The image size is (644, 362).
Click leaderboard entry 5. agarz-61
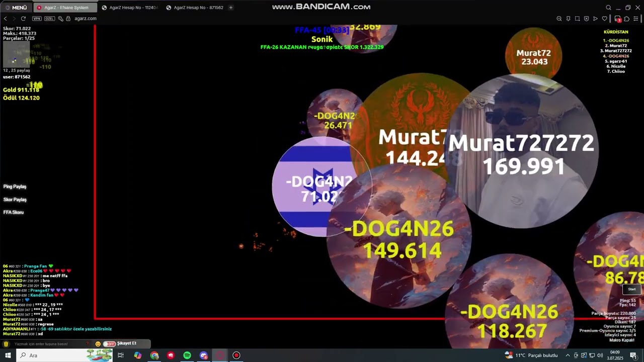coord(616,61)
